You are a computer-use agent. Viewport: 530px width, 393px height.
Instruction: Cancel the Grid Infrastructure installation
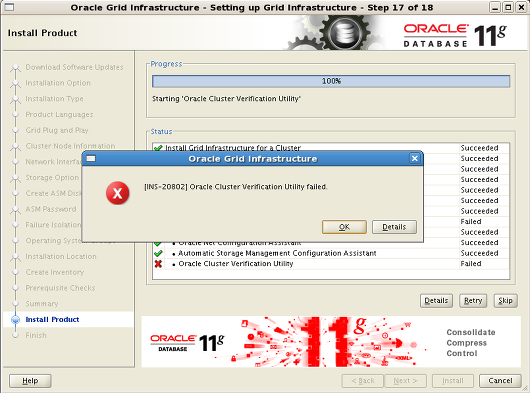pyautogui.click(x=500, y=380)
